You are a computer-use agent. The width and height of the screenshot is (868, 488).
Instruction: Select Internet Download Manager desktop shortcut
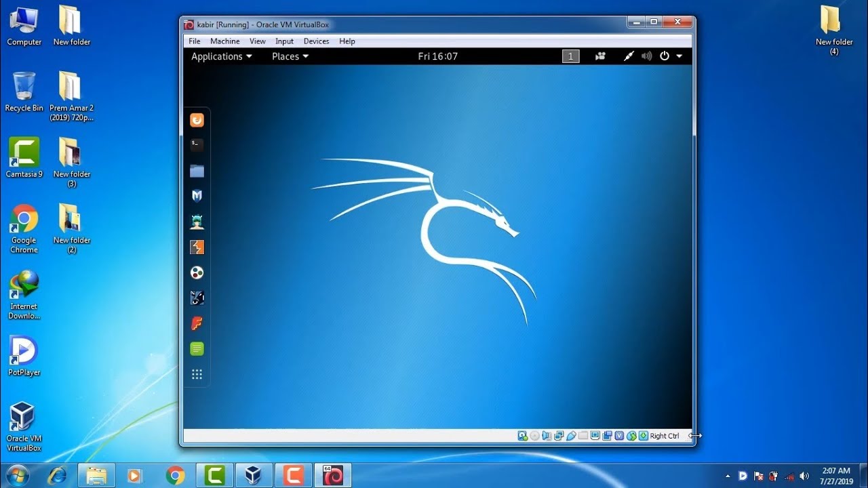pyautogui.click(x=24, y=295)
